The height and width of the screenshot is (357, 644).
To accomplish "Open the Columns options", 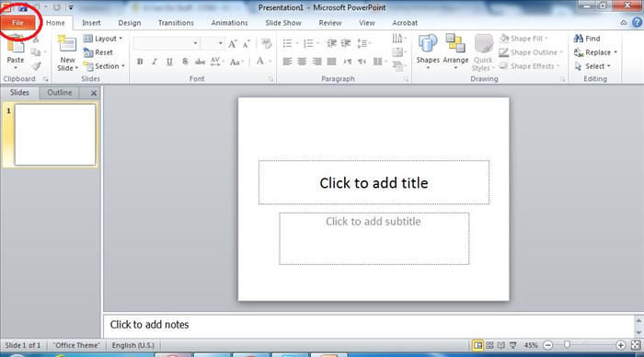I will (x=379, y=62).
